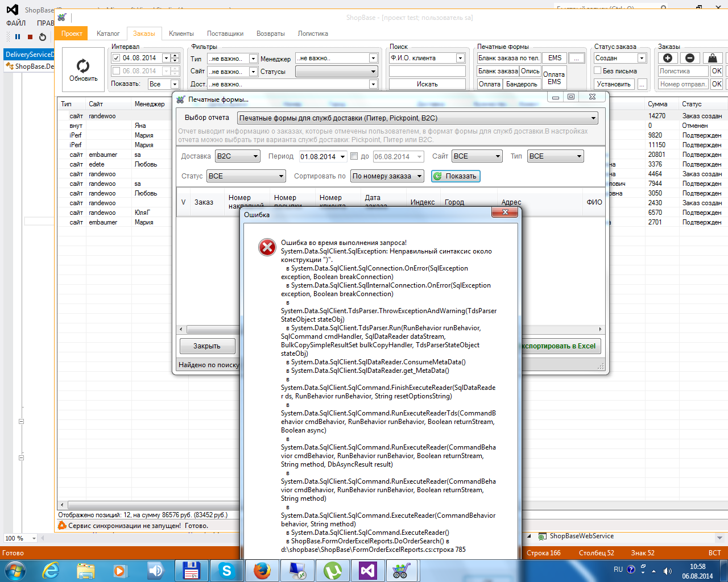Stop debugging with the red square icon
The width and height of the screenshot is (728, 582).
click(x=30, y=37)
